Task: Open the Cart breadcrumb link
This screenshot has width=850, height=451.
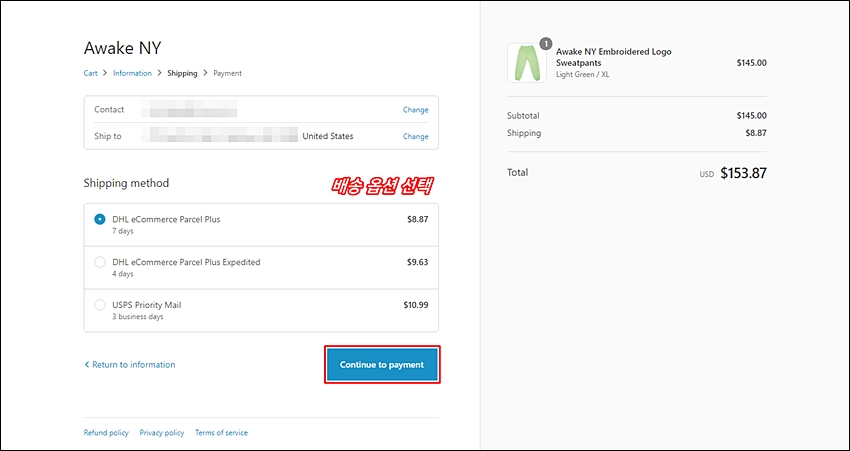Action: [x=91, y=73]
